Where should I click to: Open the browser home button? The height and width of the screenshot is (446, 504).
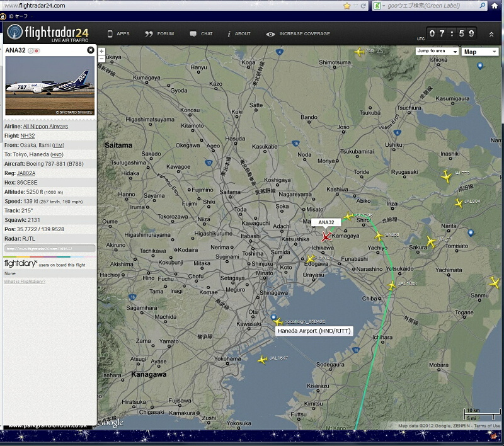point(495,6)
